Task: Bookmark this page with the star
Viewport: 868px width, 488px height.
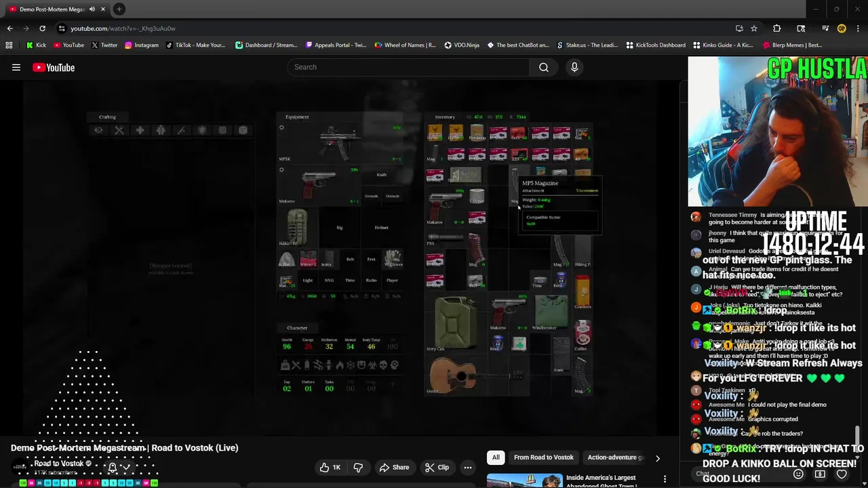Action: point(754,28)
